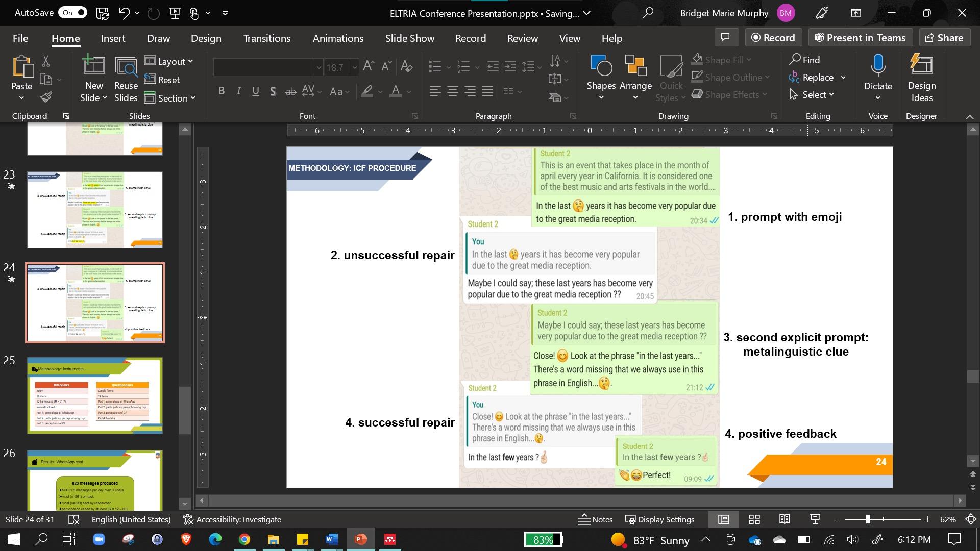The image size is (980, 551).
Task: Select slide 25 thumbnail
Action: [x=95, y=395]
